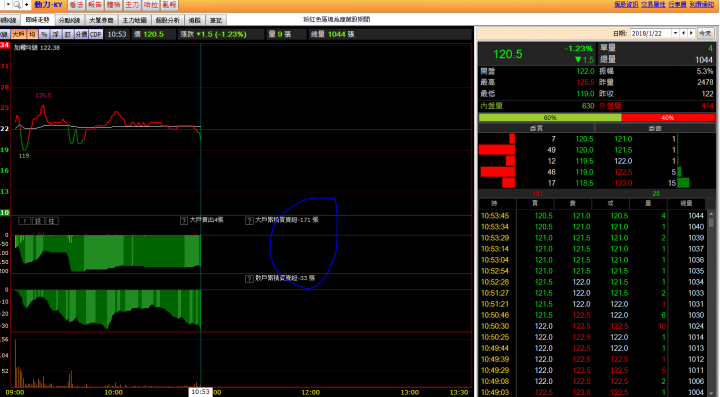Screen dimensions: 720x397
Task: Switch to the 分點K線 tab
Action: pyautogui.click(x=69, y=20)
